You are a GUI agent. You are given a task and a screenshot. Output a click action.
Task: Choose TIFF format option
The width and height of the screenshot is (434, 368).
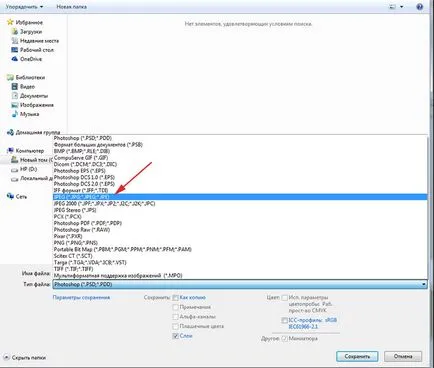coord(240,269)
